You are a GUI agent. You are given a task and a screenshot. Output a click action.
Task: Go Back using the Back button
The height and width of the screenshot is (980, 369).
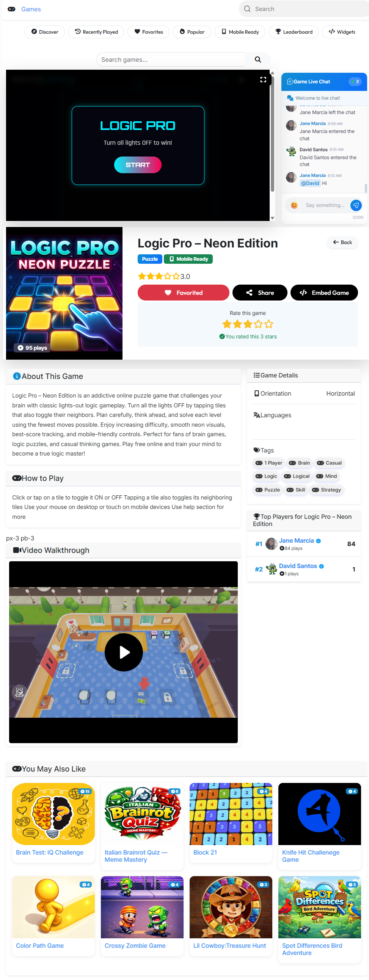point(342,242)
